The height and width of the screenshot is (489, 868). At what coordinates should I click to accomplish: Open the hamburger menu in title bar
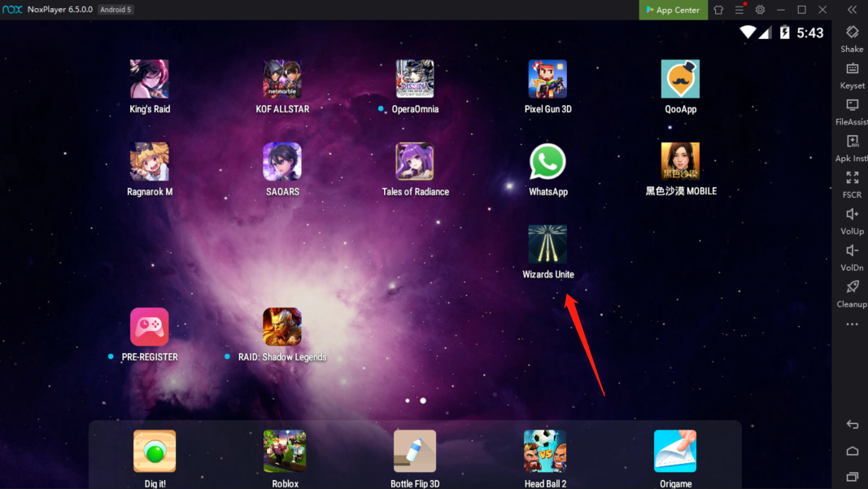[739, 10]
